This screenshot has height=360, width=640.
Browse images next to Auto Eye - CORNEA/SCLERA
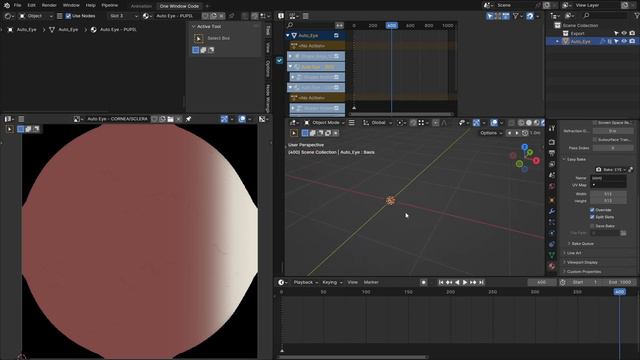point(78,119)
